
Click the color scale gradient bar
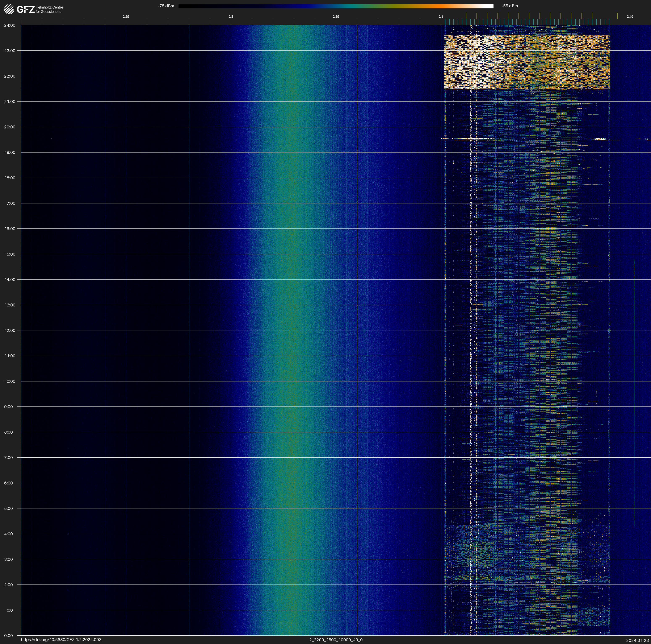tap(336, 6)
